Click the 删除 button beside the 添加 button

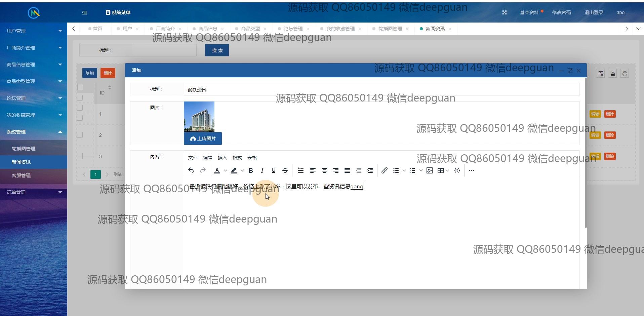click(108, 73)
